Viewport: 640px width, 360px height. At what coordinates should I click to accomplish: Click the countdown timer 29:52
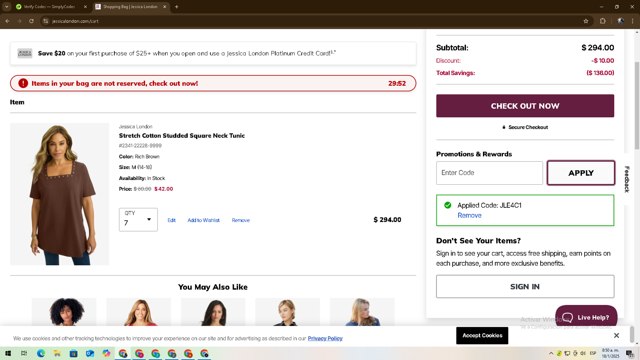pos(397,83)
